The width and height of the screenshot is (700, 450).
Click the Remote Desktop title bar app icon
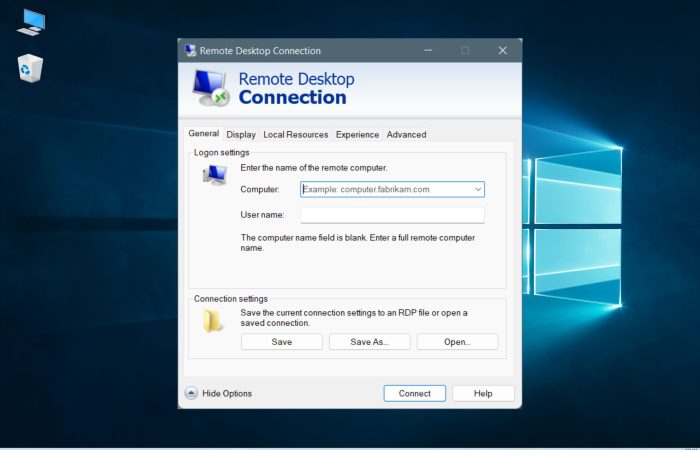[x=191, y=50]
